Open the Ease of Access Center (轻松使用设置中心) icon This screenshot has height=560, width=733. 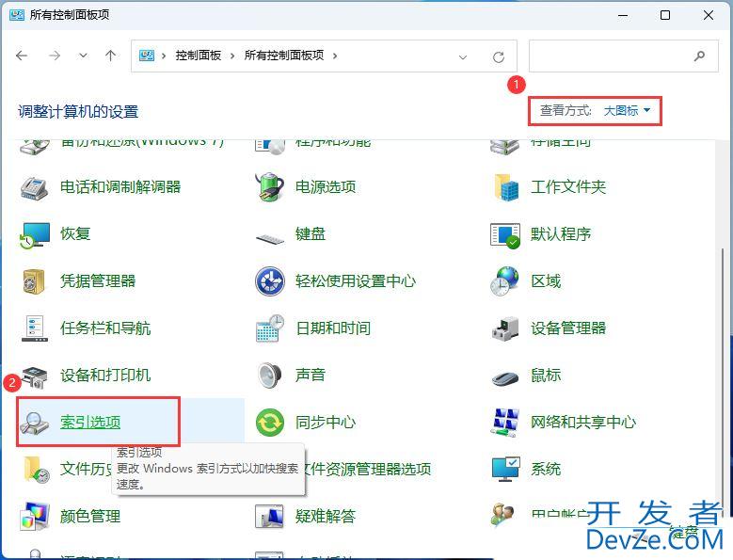[x=270, y=281]
